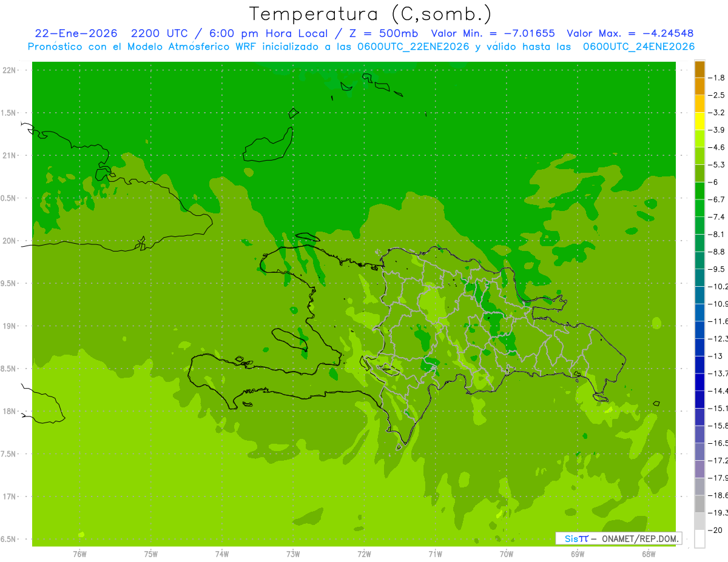This screenshot has height=562, width=728.
Task: Click the "-1.8" legend value
Action: pos(716,78)
